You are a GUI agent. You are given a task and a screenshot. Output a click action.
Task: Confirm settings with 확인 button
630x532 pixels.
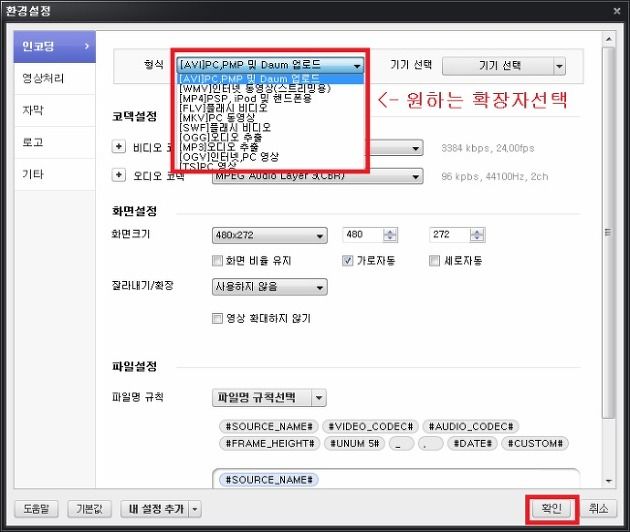tap(552, 509)
